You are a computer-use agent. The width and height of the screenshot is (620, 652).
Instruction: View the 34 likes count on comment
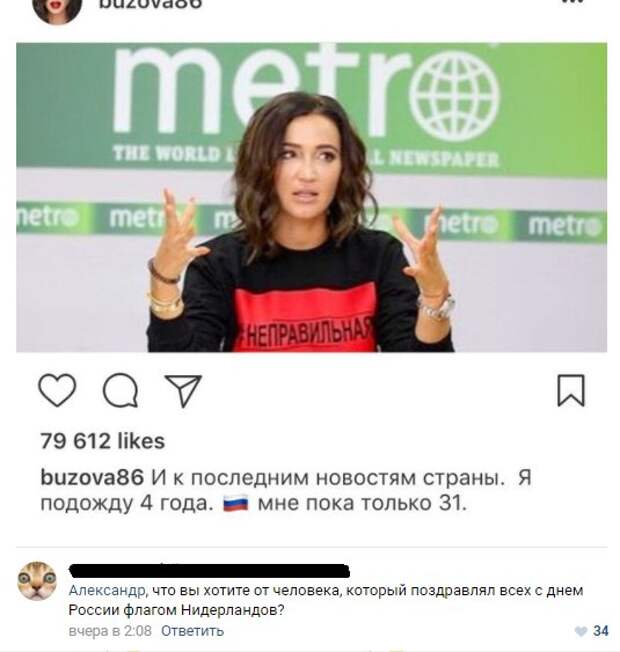click(600, 631)
